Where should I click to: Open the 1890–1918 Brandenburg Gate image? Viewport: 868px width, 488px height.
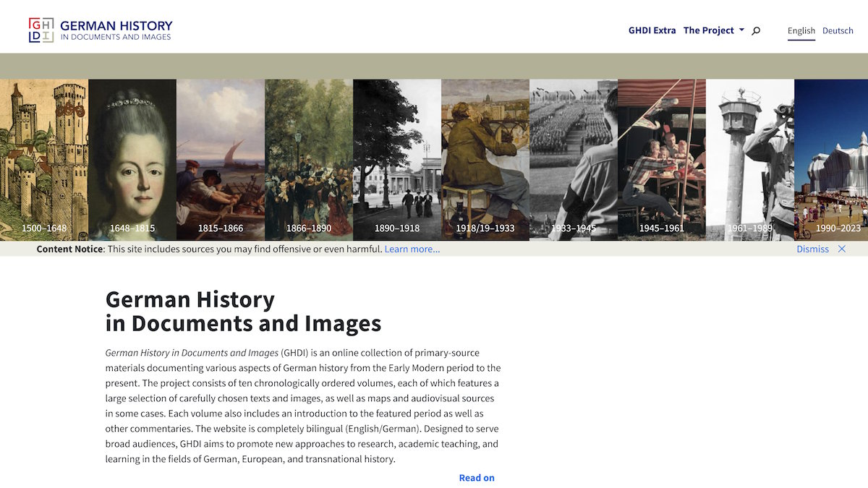coord(397,160)
